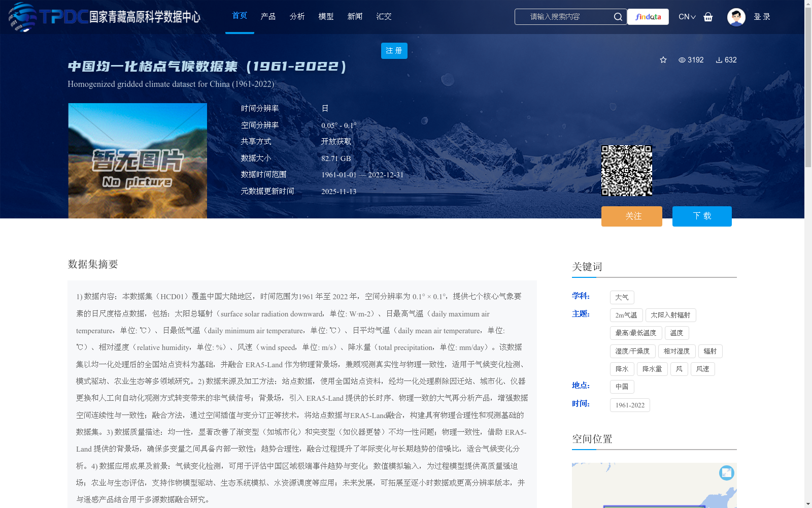Click the dataset QR code
The width and height of the screenshot is (812, 508).
coord(627,170)
